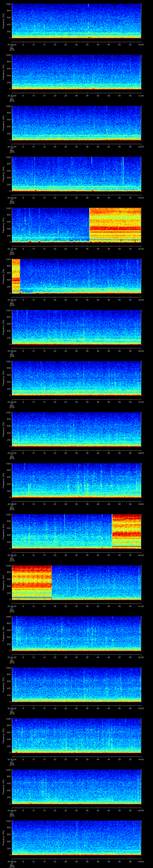Image resolution: width=153 pixels, height=868 pixels.
Task: Click the 38:00 end time label
Action: (141, 453)
